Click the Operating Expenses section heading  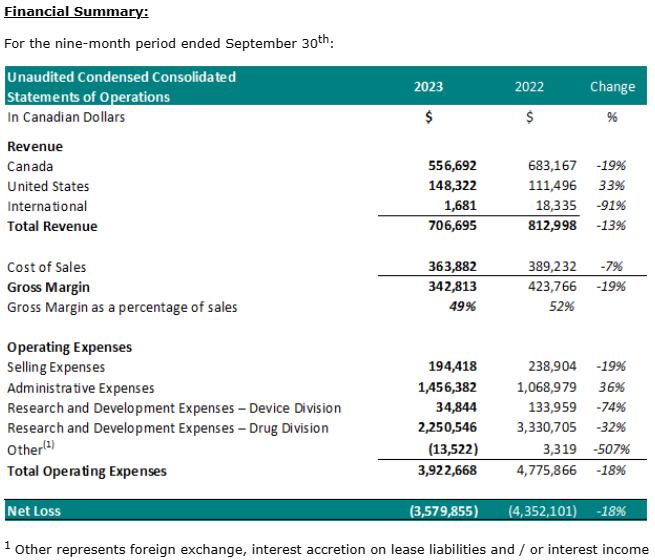(69, 347)
